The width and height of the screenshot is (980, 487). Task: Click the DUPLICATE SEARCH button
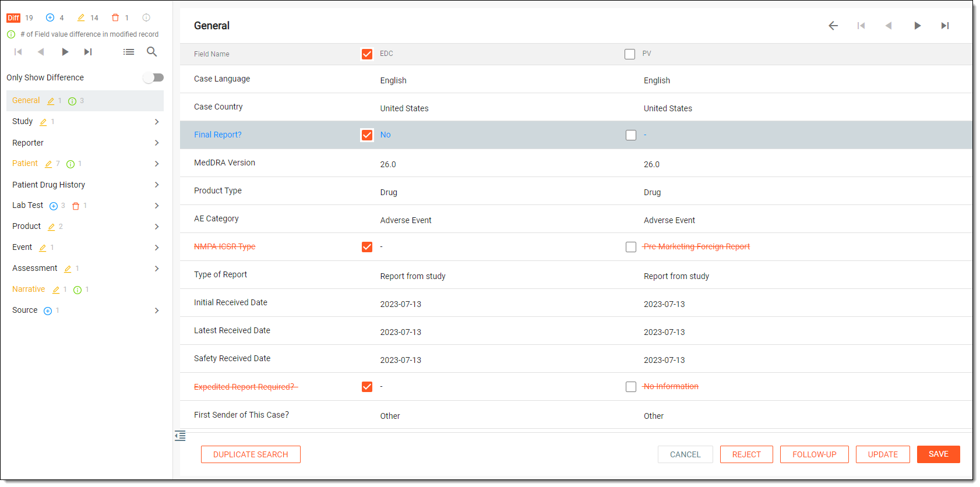tap(251, 454)
